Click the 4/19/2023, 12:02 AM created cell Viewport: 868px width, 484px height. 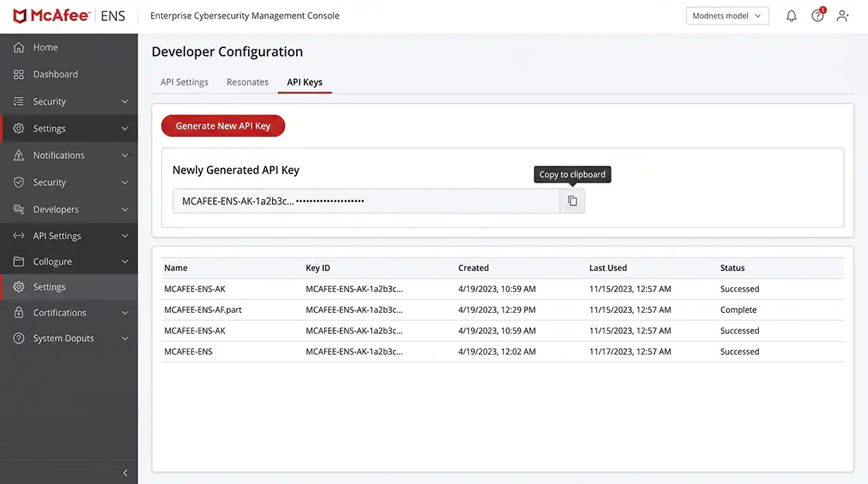pos(497,352)
